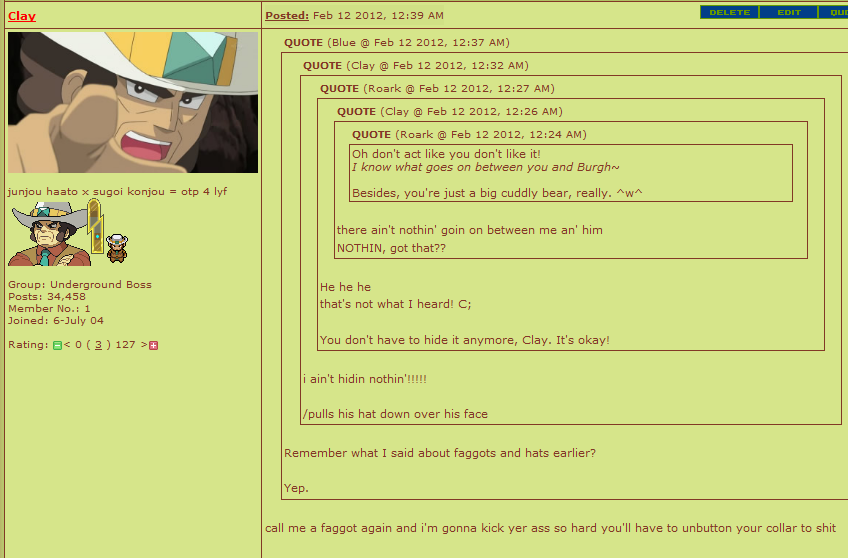Click the Blue quote header
The width and height of the screenshot is (848, 558).
tap(397, 43)
